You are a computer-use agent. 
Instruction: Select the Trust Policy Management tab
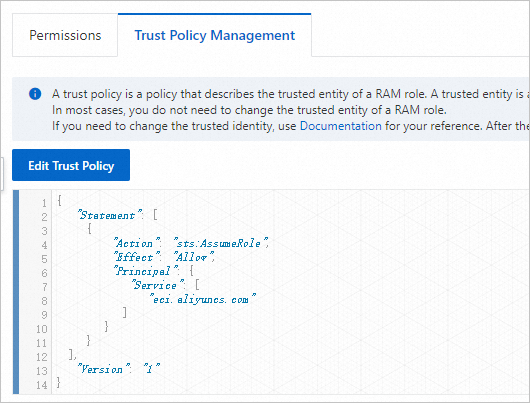point(215,35)
